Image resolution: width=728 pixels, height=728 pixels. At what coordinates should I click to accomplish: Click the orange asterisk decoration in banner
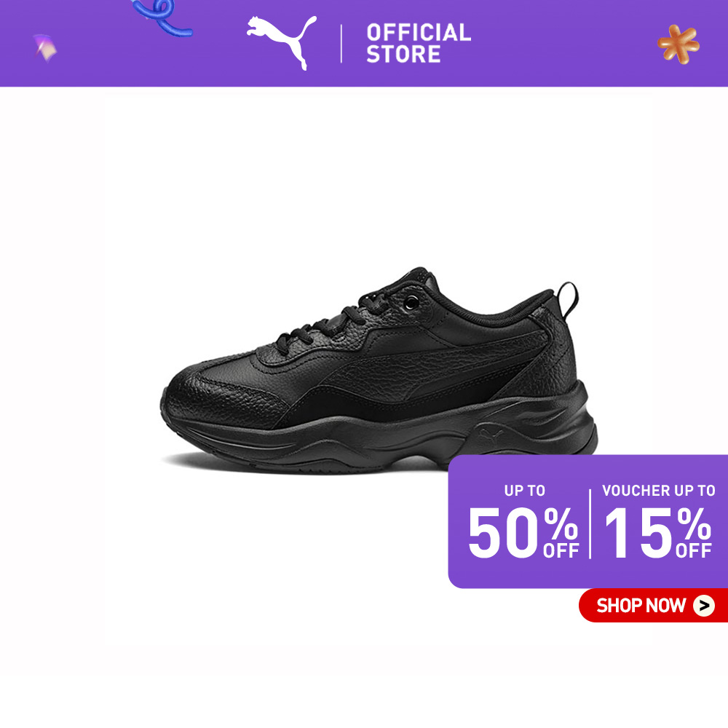(678, 44)
